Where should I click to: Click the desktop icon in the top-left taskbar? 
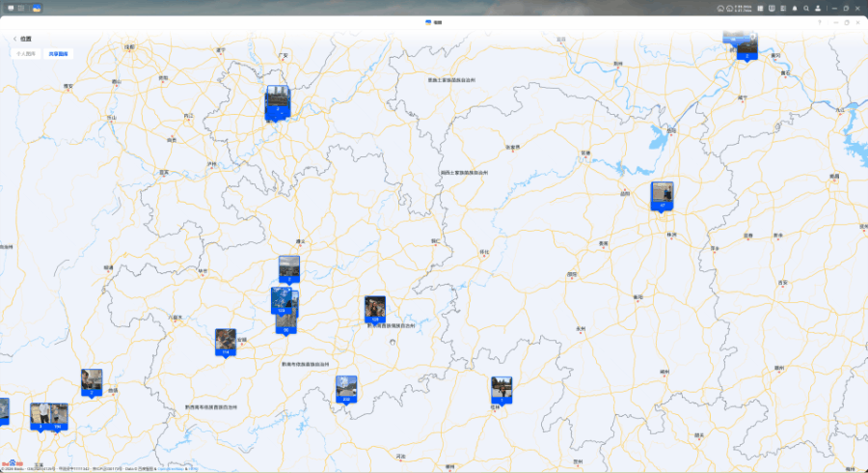click(x=9, y=8)
